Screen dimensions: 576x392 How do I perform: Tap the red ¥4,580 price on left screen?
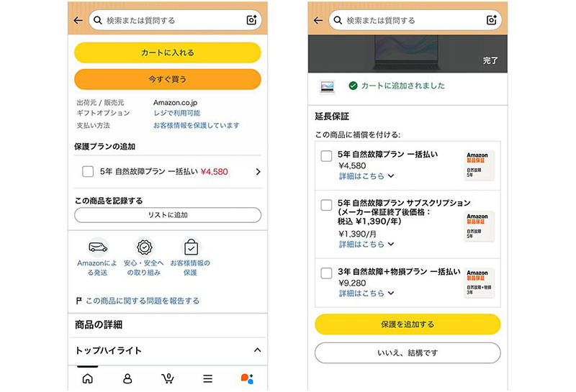click(214, 172)
